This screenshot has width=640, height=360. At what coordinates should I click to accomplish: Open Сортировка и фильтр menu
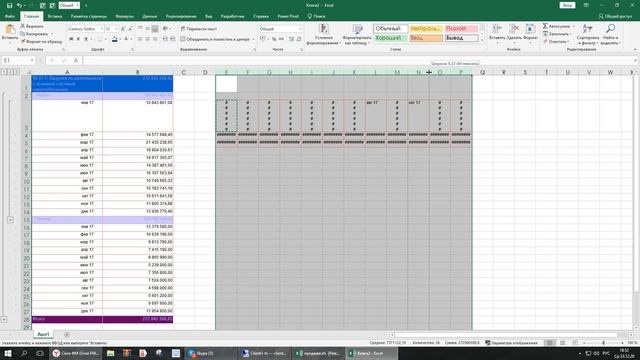(588, 34)
